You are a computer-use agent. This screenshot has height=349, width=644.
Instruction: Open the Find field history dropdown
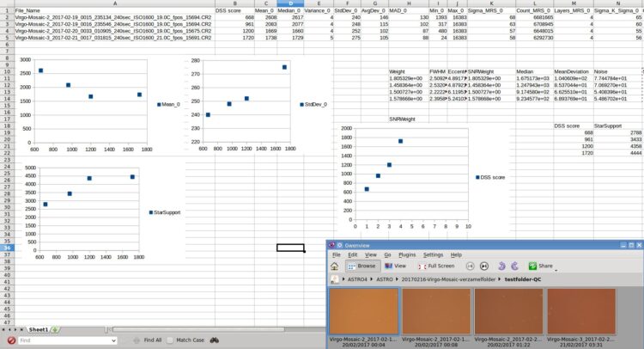click(x=113, y=340)
